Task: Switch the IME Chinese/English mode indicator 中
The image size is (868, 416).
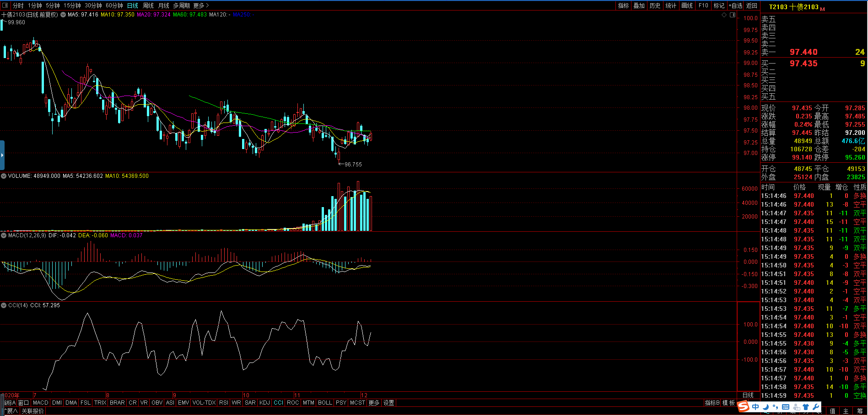Action: point(755,406)
